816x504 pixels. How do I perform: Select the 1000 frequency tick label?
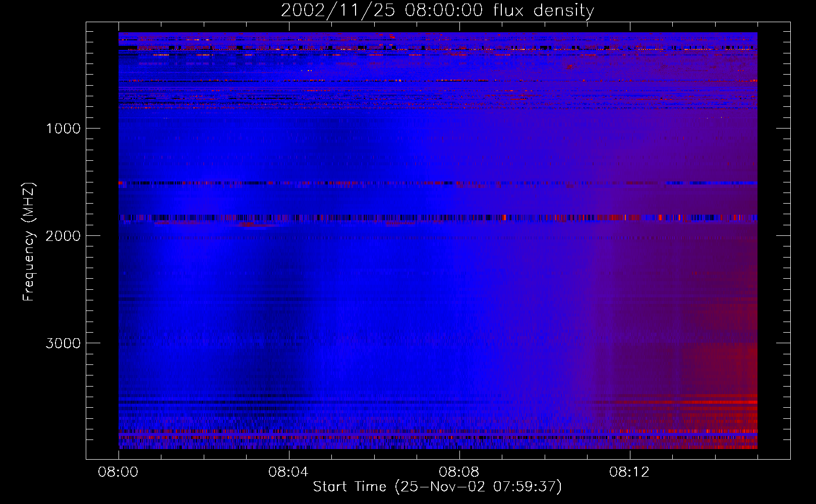coord(63,129)
